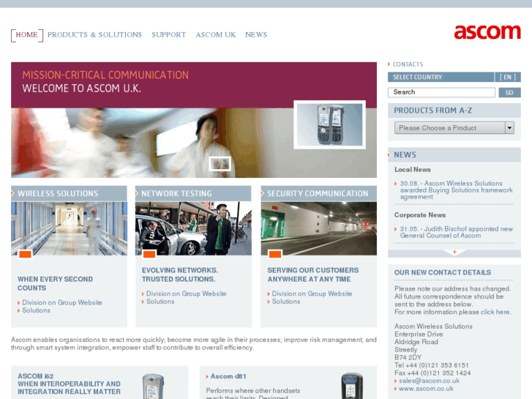Click the Network Testing street image

[193, 228]
